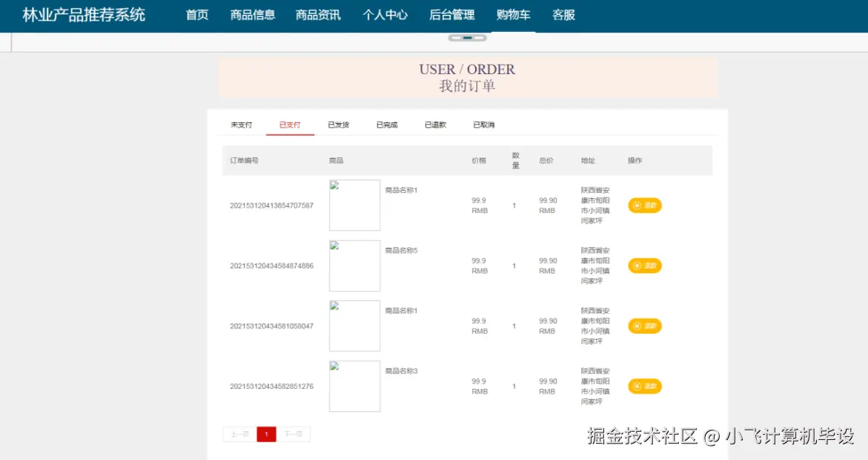Click the 数量 column header
This screenshot has height=460, width=868.
coord(515,161)
